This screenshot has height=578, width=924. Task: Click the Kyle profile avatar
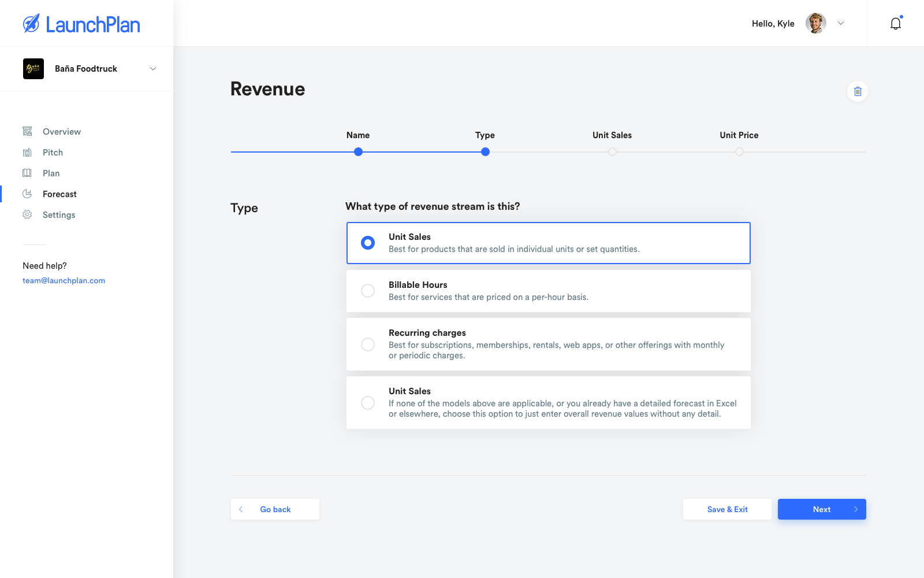pos(815,24)
